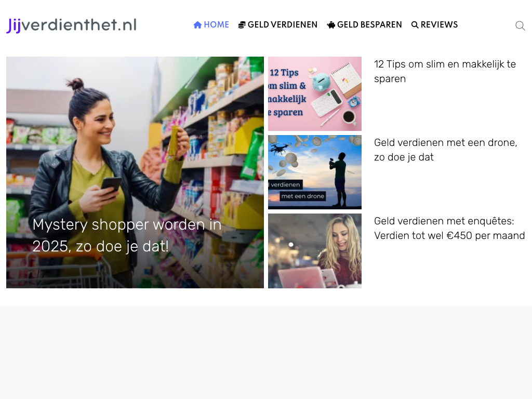Click the pink piggy bank savings thumbnail

pos(315,94)
